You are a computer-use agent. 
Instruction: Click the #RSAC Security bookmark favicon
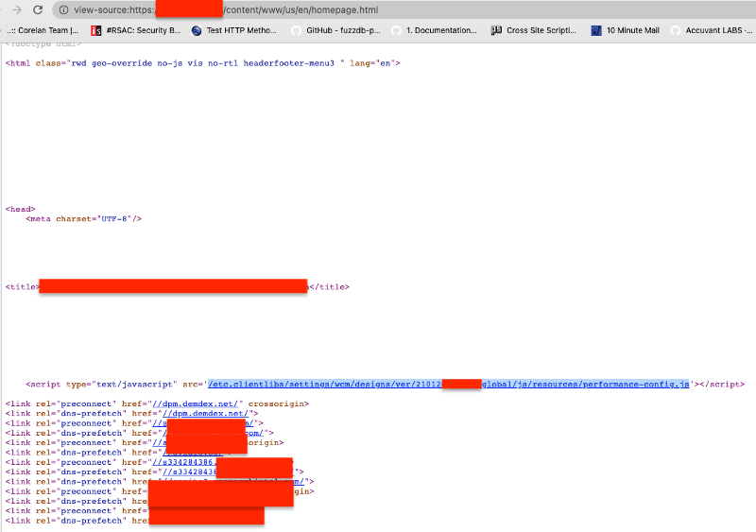(96, 30)
